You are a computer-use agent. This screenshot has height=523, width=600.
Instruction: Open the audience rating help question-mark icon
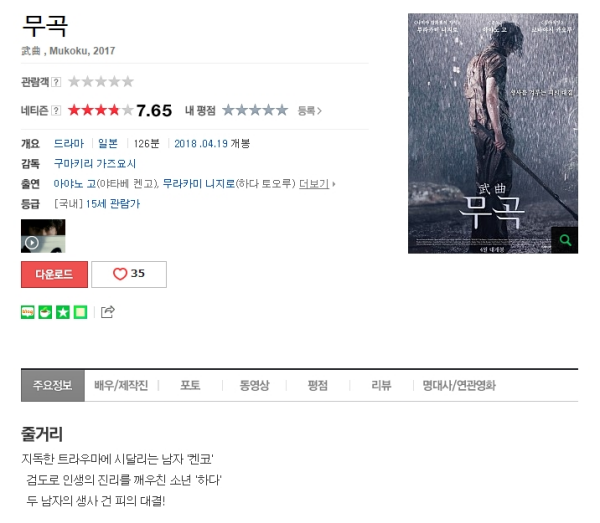56,82
